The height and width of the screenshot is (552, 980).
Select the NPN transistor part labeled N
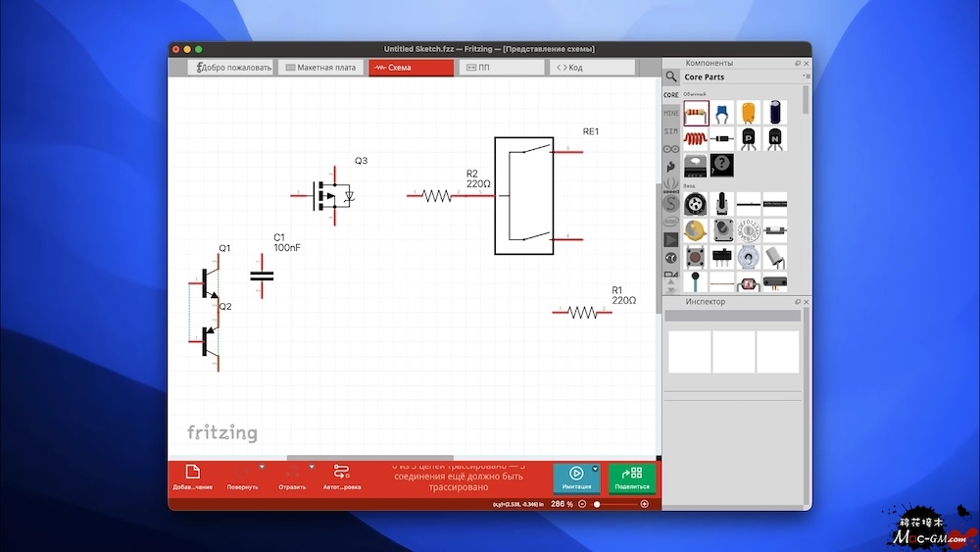pos(775,138)
